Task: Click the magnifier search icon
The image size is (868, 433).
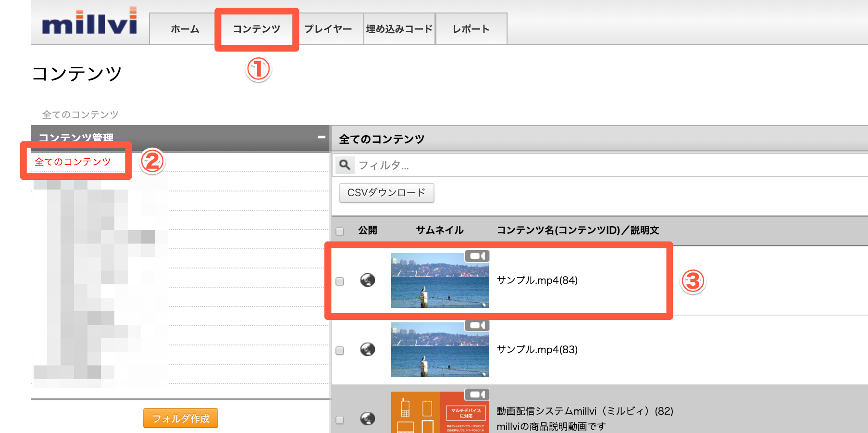Action: coord(345,165)
